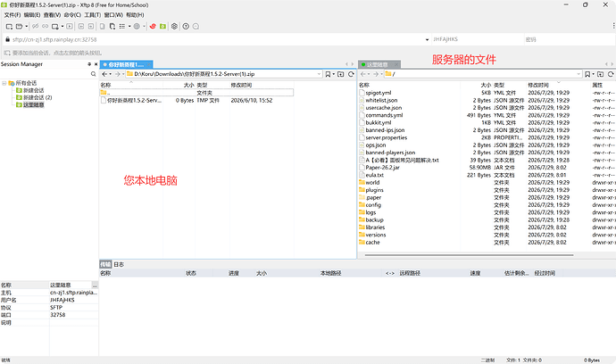Open the 工具(T) menu
The width and height of the screenshot is (616, 364).
click(x=92, y=15)
